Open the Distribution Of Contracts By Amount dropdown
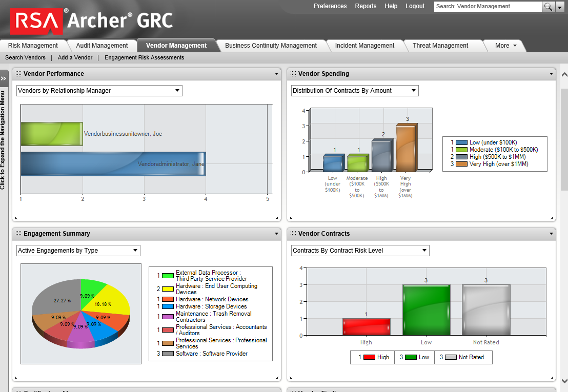 pyautogui.click(x=355, y=91)
